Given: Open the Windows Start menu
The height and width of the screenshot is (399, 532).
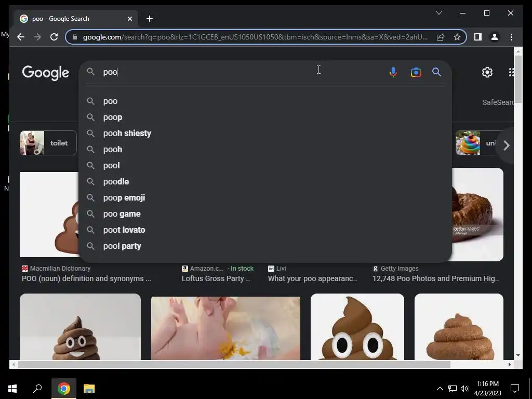Looking at the screenshot, I should coord(12,389).
